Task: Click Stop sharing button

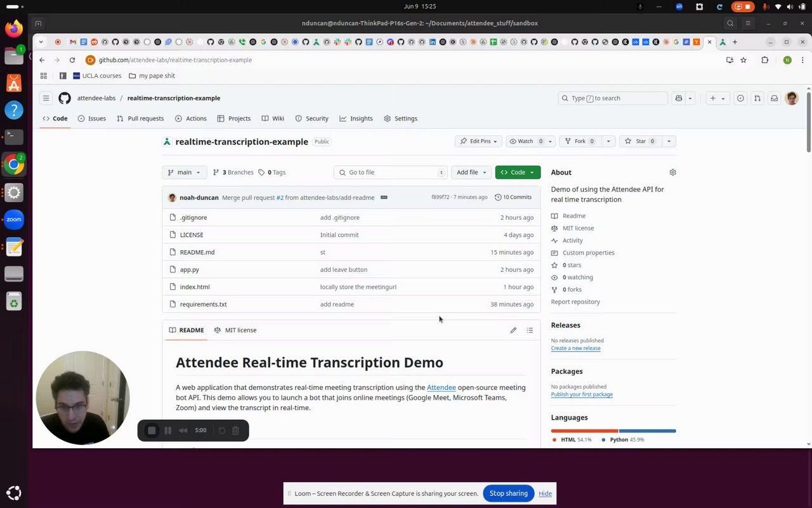Action: coord(508,493)
